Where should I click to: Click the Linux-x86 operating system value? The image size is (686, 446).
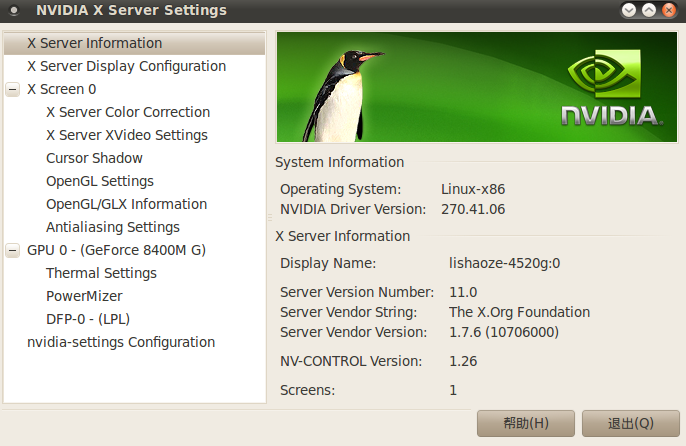click(x=473, y=189)
